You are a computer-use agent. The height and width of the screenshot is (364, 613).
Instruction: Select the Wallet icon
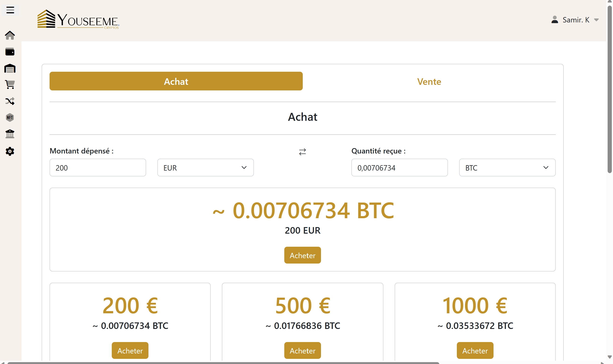tap(10, 52)
